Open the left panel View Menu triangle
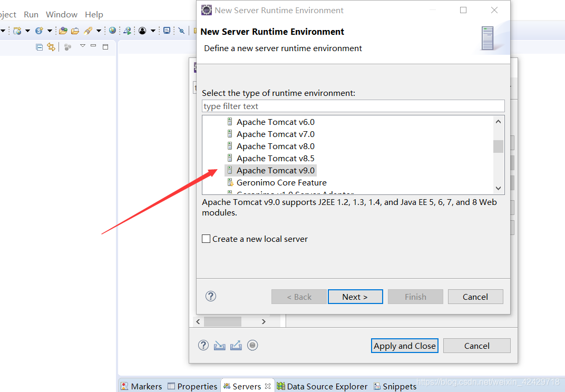Screen dimensions: 565x392 click(83, 46)
